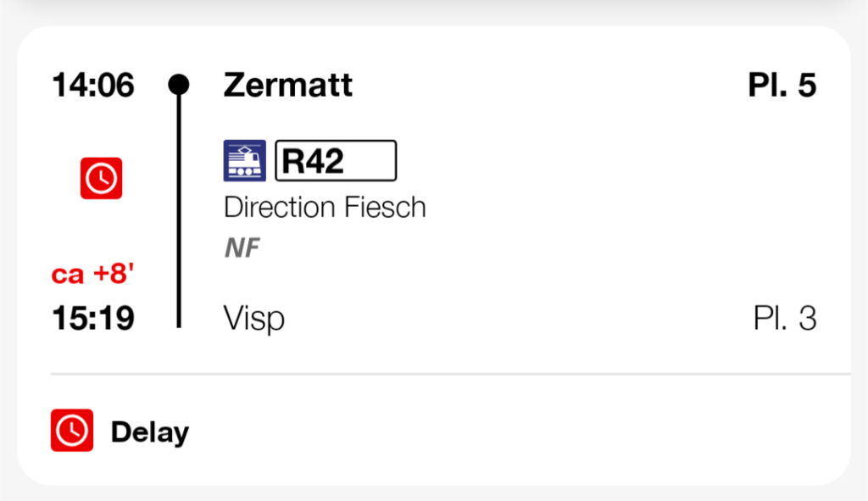Image resolution: width=868 pixels, height=501 pixels.
Task: Click the red clock icon beside the journey line
Action: pos(102,178)
